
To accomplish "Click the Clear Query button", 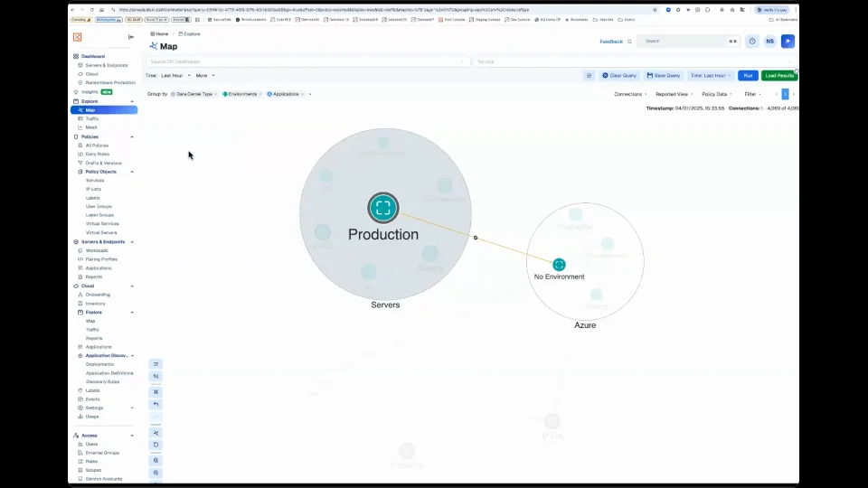I will (x=619, y=75).
